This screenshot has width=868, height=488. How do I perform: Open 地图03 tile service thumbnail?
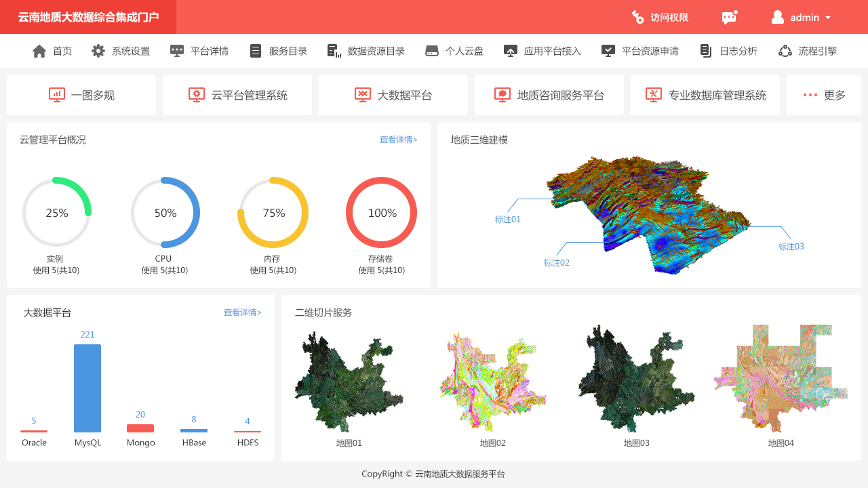pyautogui.click(x=636, y=378)
